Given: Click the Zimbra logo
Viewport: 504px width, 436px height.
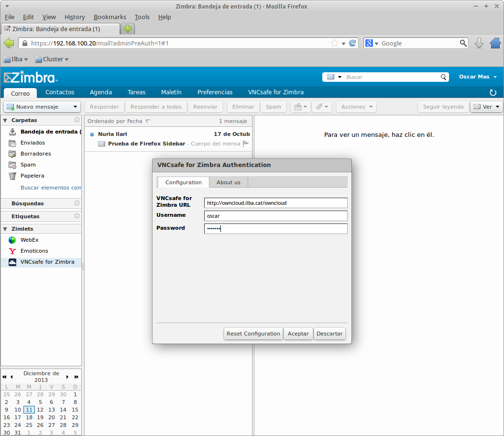Looking at the screenshot, I should coord(31,78).
